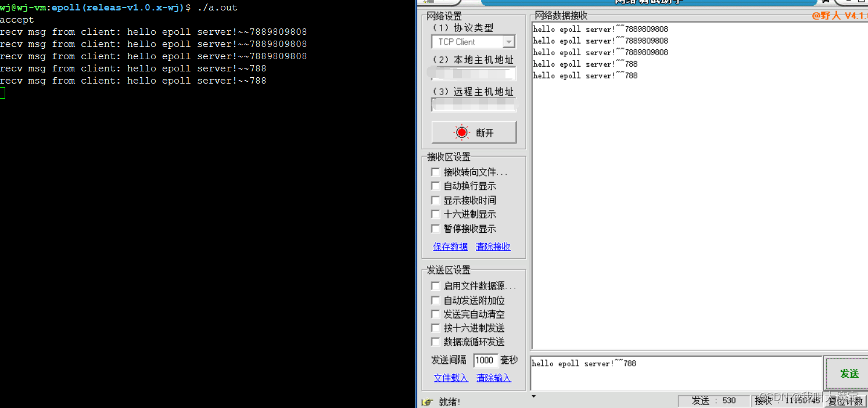Viewport: 868px width, 408px height.
Task: Click the 保存数据 save data link
Action: click(x=450, y=247)
